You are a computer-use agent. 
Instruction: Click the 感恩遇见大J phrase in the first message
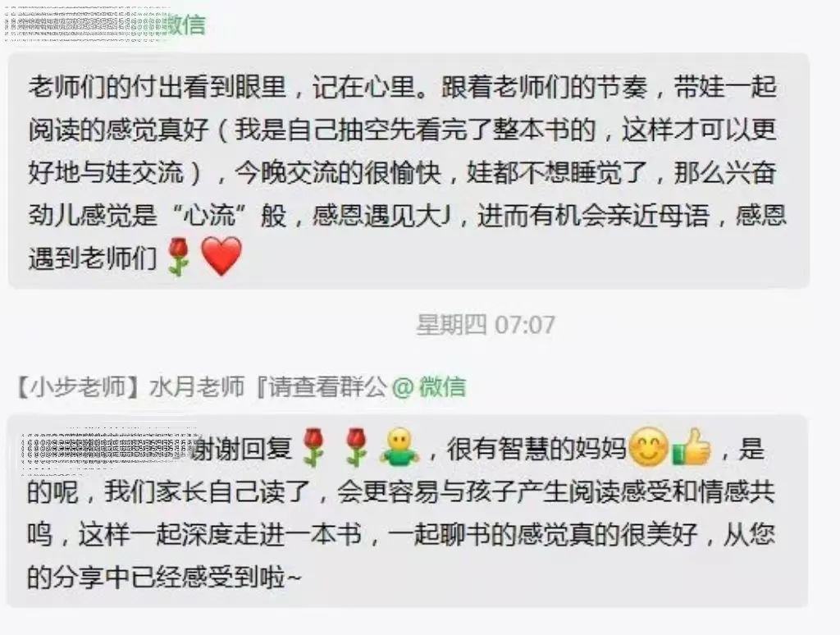coord(381,216)
